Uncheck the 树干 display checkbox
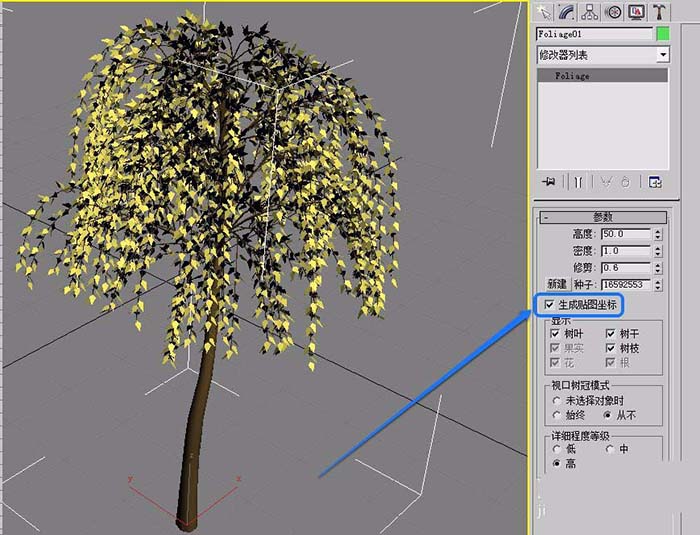Viewport: 700px width, 535px height. point(611,334)
